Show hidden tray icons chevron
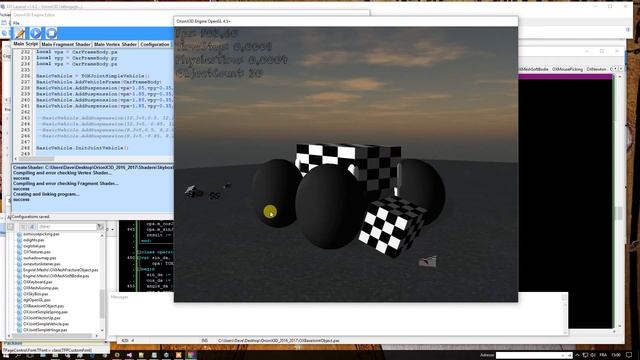 pos(577,355)
